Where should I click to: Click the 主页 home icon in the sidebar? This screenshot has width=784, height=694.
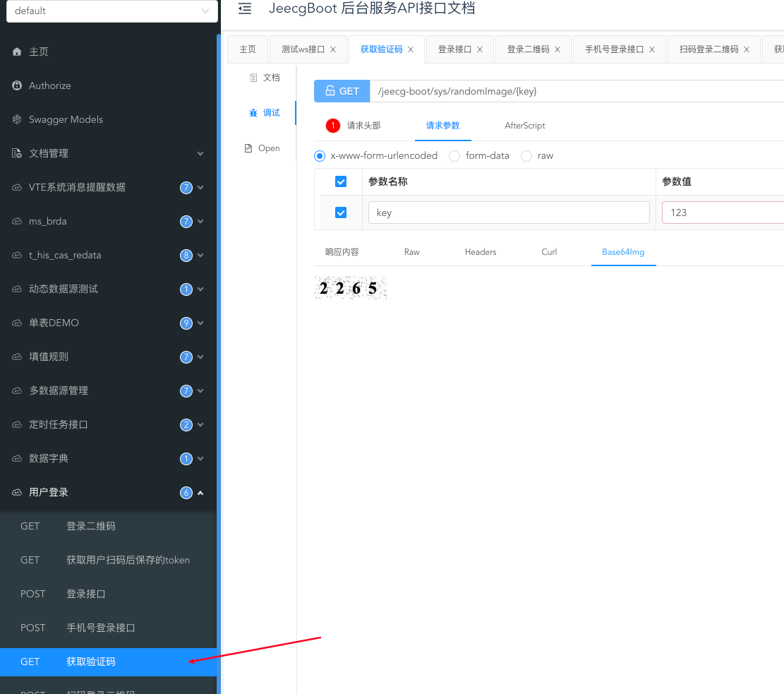(x=16, y=51)
